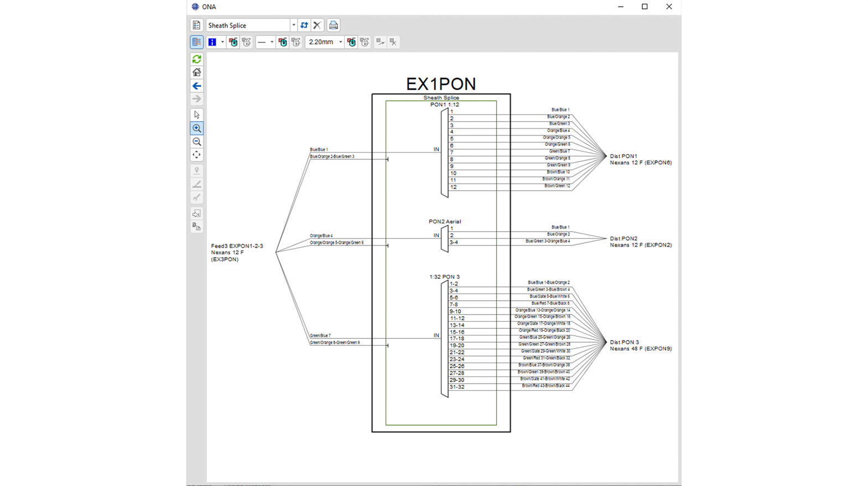Image resolution: width=868 pixels, height=486 pixels.
Task: Click the delete X icon beside Sheath Splice
Action: coord(317,25)
